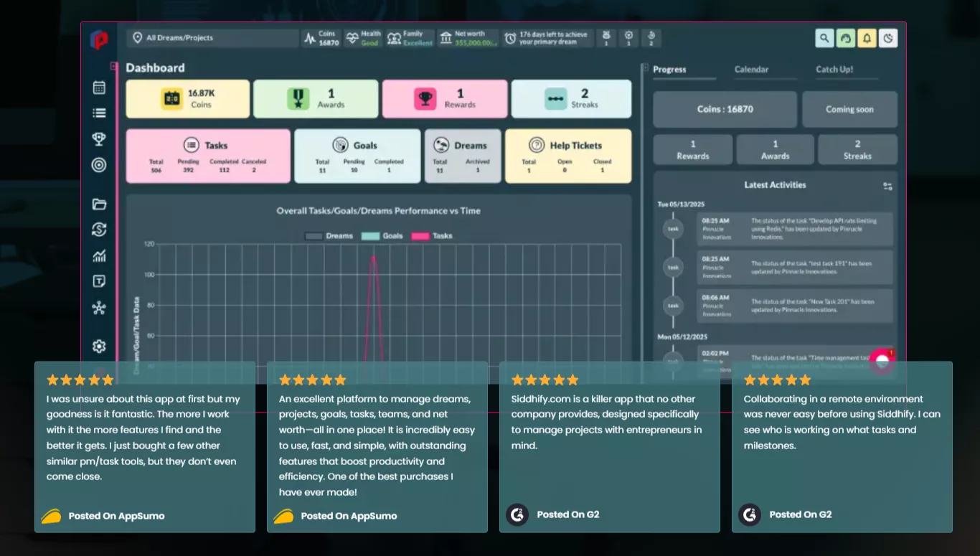This screenshot has height=556, width=980.
Task: Click the gear badge counter showing 1
Action: point(628,38)
